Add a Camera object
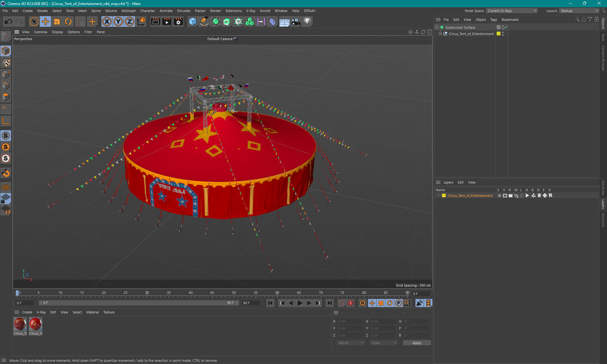The width and height of the screenshot is (607, 364). tap(296, 21)
